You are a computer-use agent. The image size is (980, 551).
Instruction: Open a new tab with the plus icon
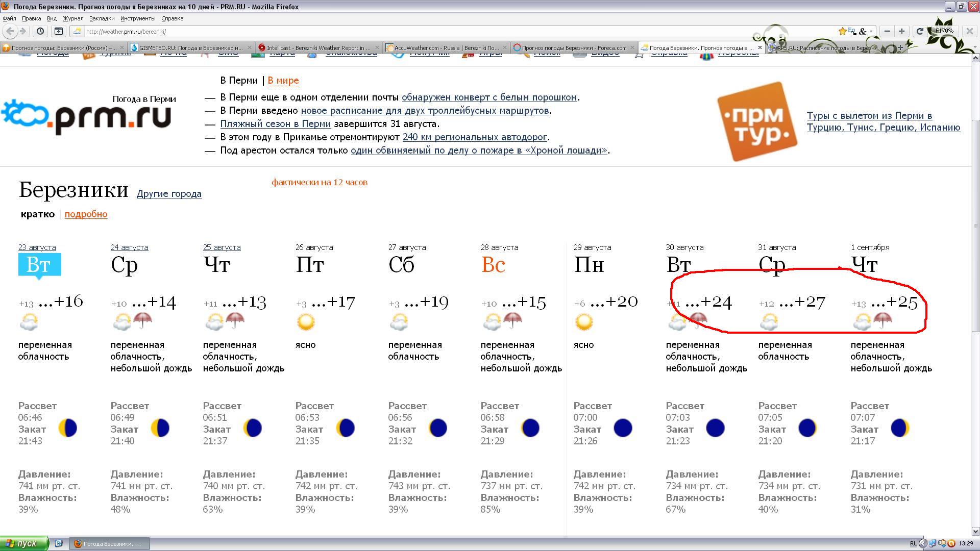[x=900, y=47]
